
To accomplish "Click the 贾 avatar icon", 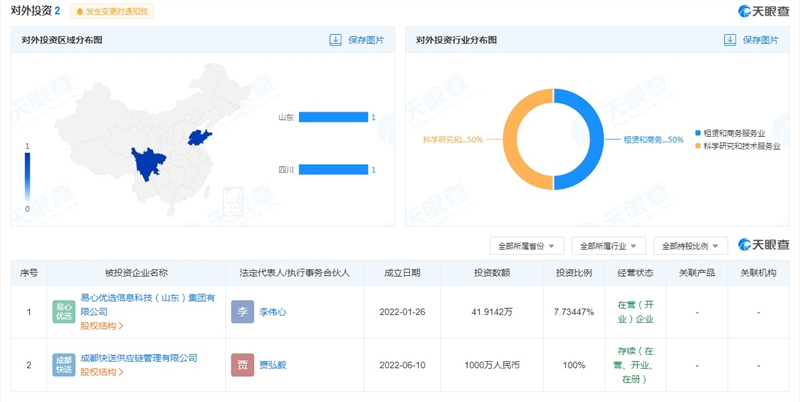I will [x=241, y=364].
